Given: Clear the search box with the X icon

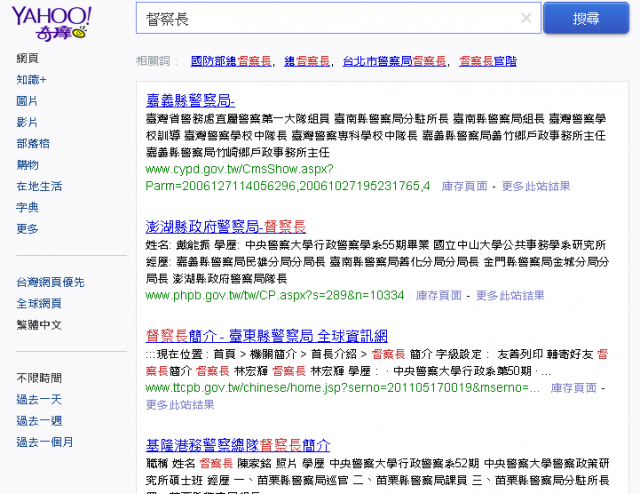Looking at the screenshot, I should pos(526,18).
